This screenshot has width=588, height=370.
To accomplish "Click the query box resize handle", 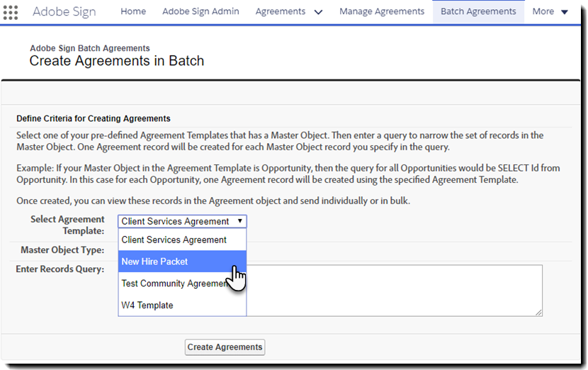I will 539,312.
